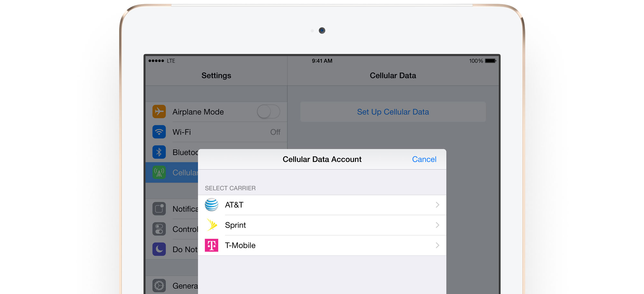Tap the Airplane Mode icon
Screen dimensions: 644x294
coord(159,112)
